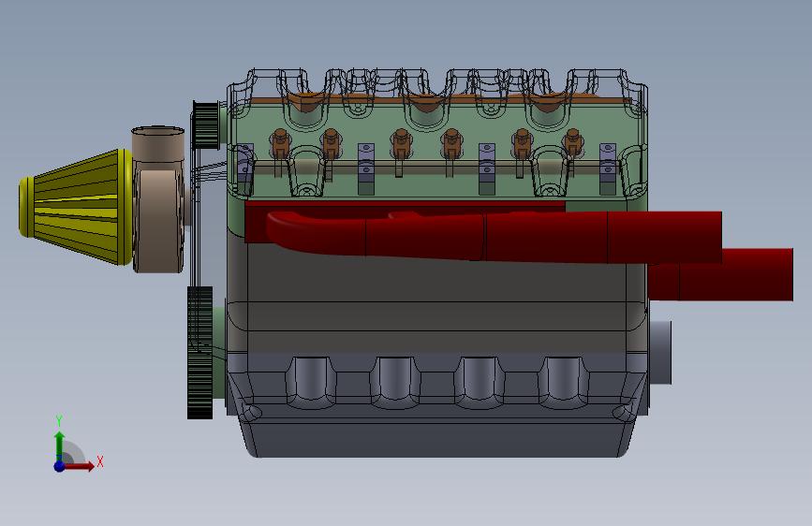Click the blue Z axis ball of the triad
This screenshot has width=812, height=526.
click(59, 466)
